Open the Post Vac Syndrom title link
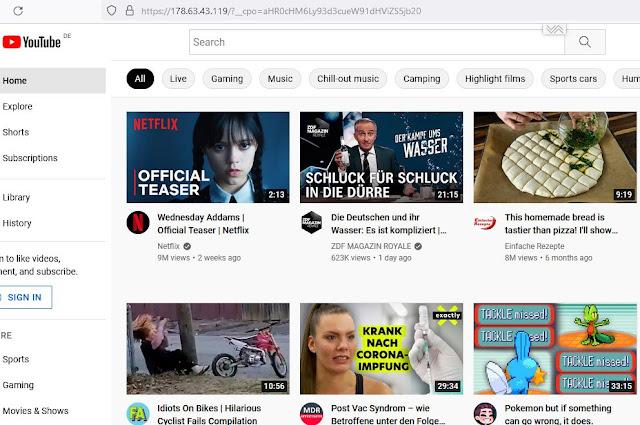The width and height of the screenshot is (640, 425). pos(388,414)
